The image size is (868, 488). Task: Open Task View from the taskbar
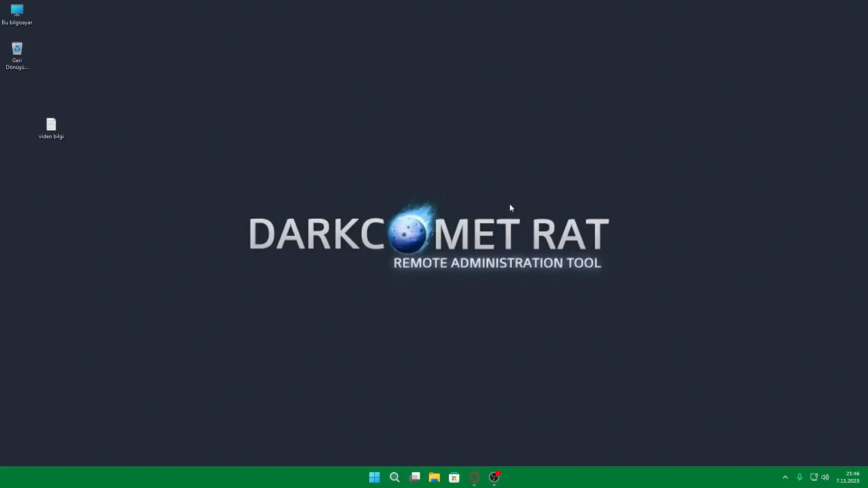coord(415,477)
